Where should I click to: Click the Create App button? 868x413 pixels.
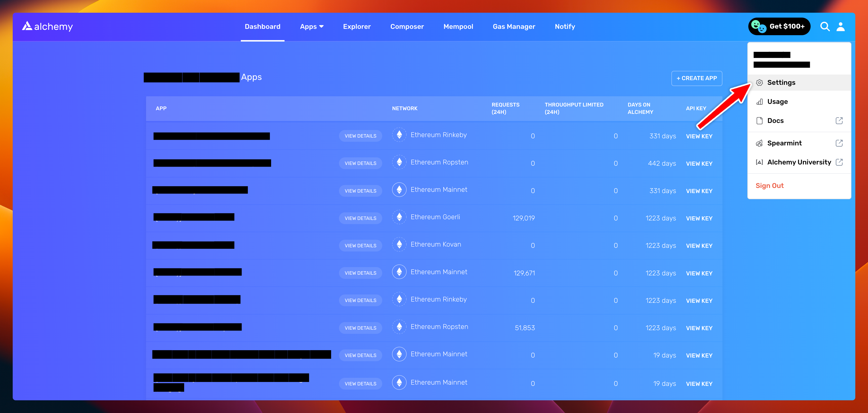point(697,78)
